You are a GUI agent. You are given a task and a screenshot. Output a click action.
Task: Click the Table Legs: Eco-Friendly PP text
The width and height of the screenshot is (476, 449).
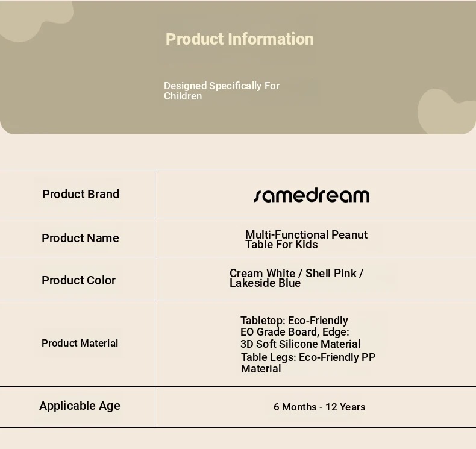pyautogui.click(x=308, y=357)
